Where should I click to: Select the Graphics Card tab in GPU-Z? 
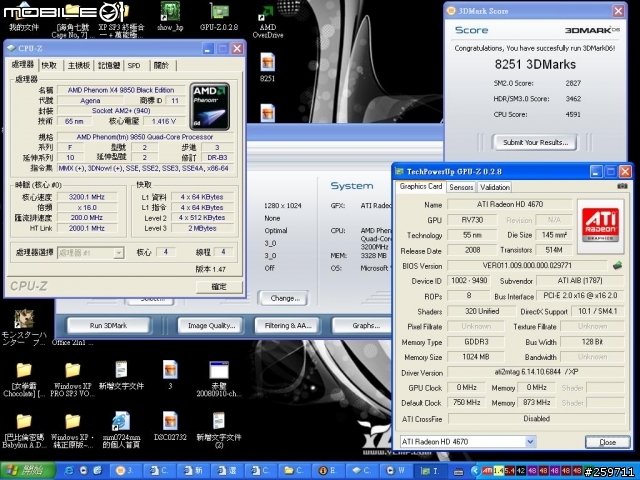tap(420, 187)
